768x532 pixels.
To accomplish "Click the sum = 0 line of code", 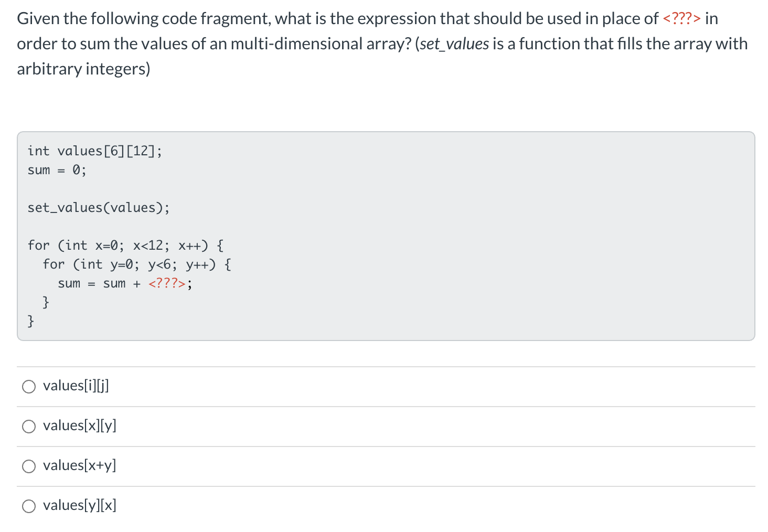I will point(57,169).
